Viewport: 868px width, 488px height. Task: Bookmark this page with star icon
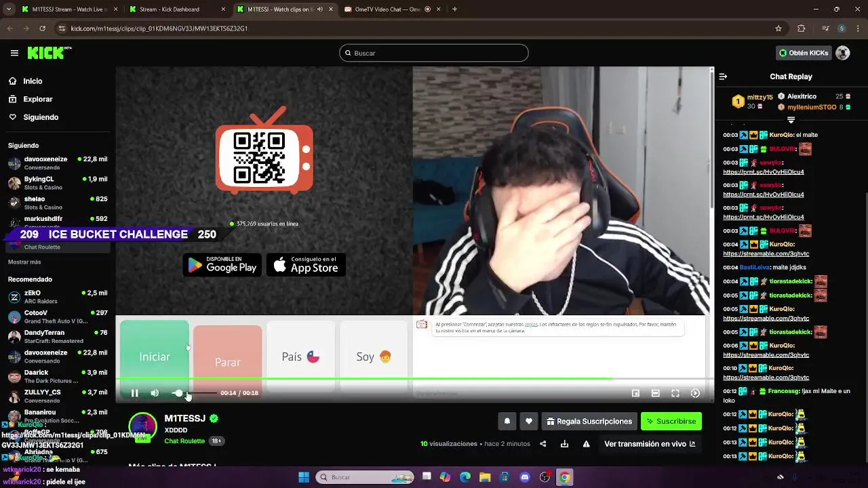click(778, 28)
